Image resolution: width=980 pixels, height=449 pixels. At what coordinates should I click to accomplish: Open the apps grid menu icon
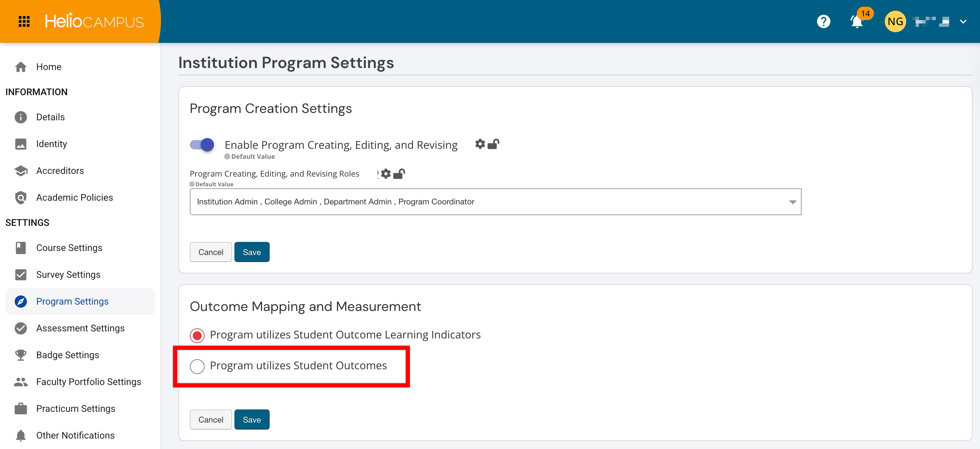coord(24,22)
